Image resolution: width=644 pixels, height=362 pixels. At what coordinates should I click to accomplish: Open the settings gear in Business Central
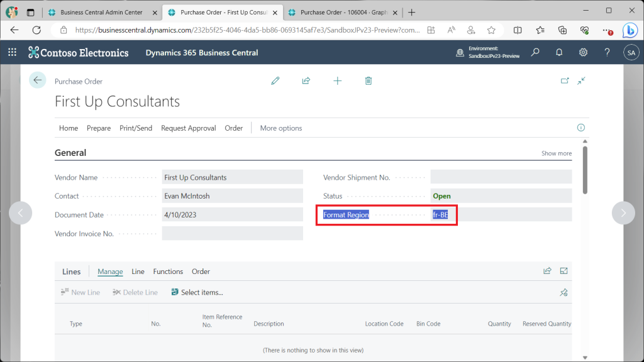click(583, 53)
